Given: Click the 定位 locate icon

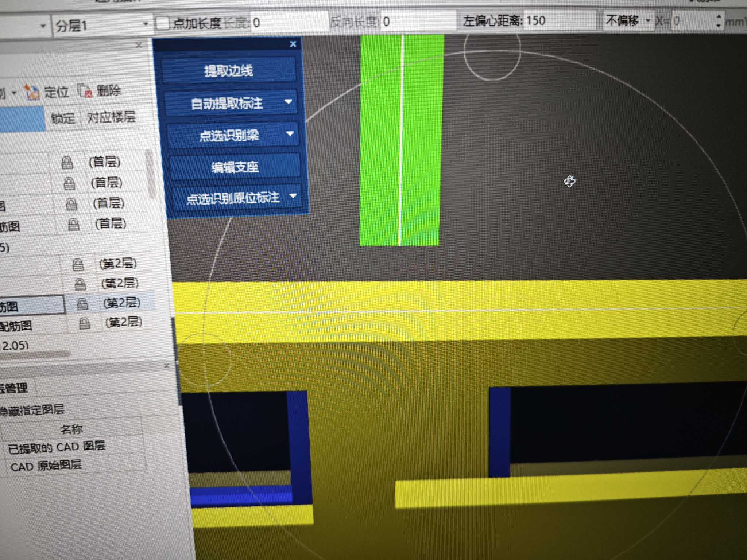Looking at the screenshot, I should pos(32,92).
